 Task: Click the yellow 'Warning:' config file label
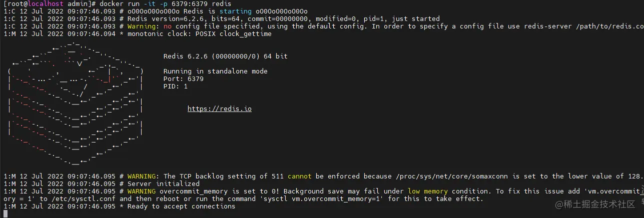pyautogui.click(x=143, y=26)
